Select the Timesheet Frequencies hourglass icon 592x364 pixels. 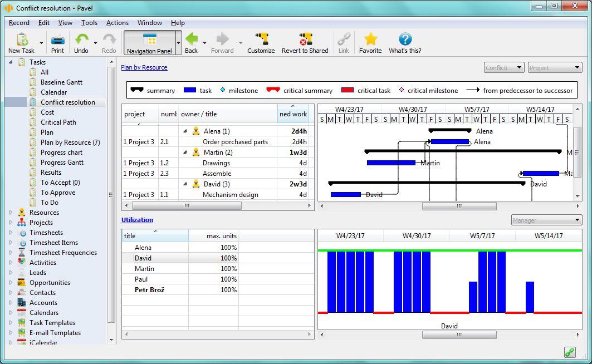22,252
